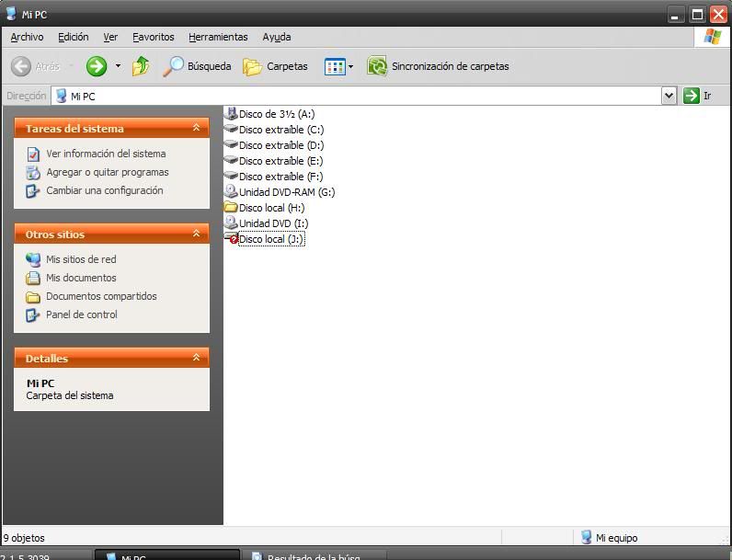Click the green Ir go arrow

coord(691,96)
